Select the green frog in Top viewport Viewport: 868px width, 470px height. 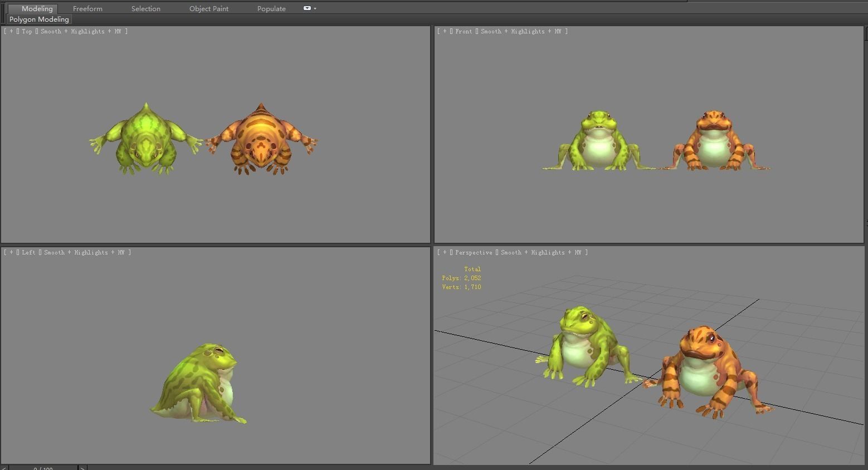coord(146,139)
